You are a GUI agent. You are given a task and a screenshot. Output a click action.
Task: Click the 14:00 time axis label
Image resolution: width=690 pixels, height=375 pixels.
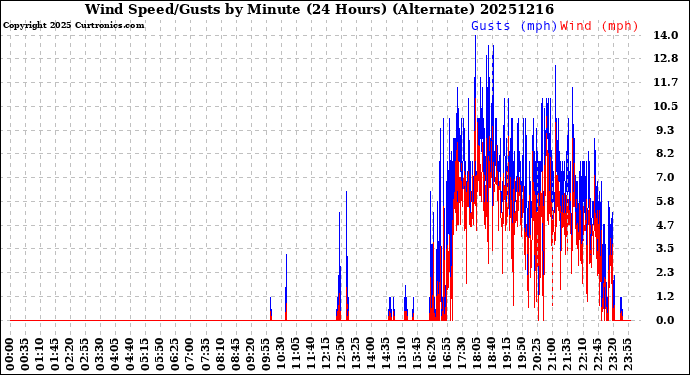(370, 355)
